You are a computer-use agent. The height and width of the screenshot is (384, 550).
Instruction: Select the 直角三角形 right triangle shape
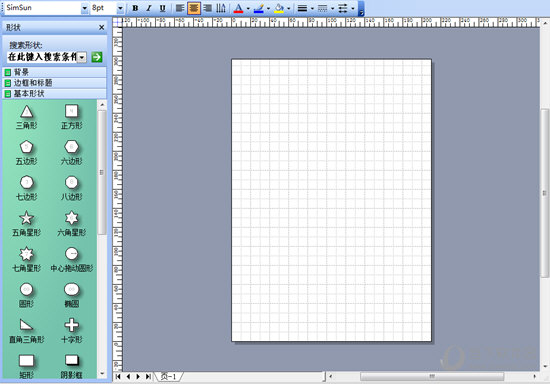(27, 331)
